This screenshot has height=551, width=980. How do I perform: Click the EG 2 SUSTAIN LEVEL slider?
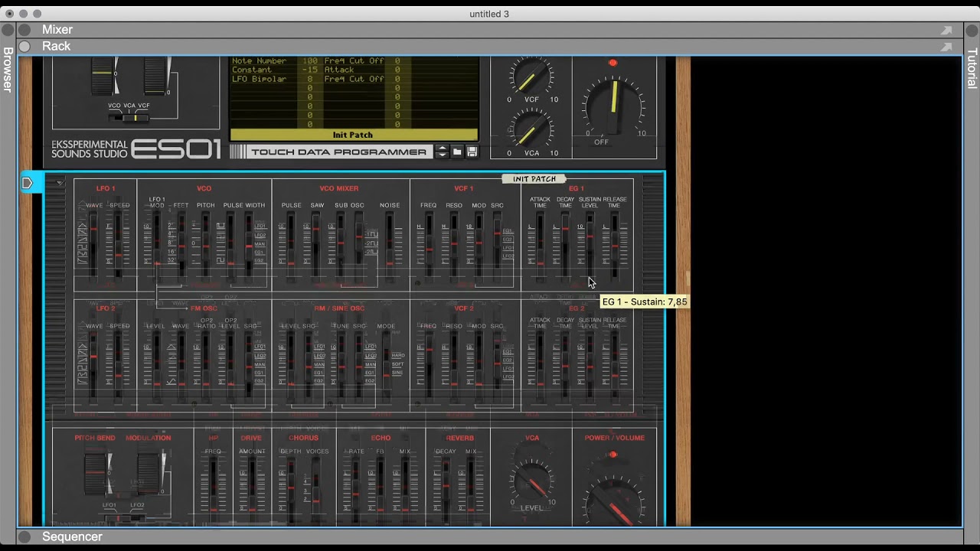click(x=590, y=366)
